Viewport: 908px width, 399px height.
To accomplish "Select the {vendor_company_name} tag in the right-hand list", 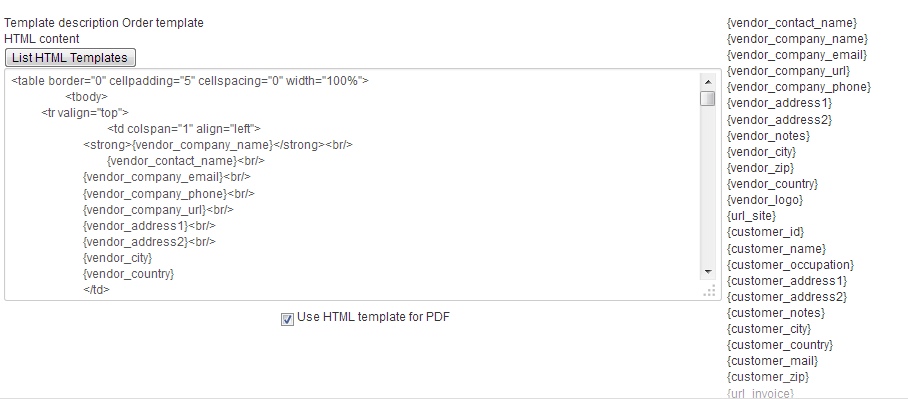I will [797, 39].
